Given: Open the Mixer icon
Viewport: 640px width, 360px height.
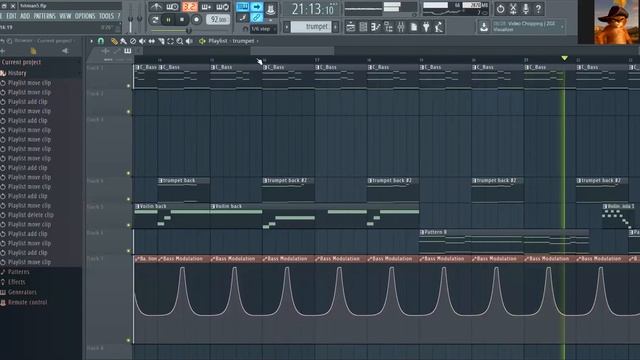Looking at the screenshot, I should (x=401, y=27).
